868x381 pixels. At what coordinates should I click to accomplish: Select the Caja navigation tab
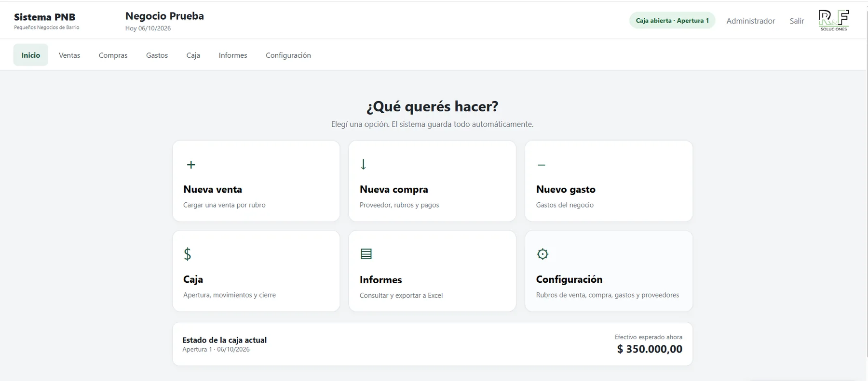[x=193, y=55]
